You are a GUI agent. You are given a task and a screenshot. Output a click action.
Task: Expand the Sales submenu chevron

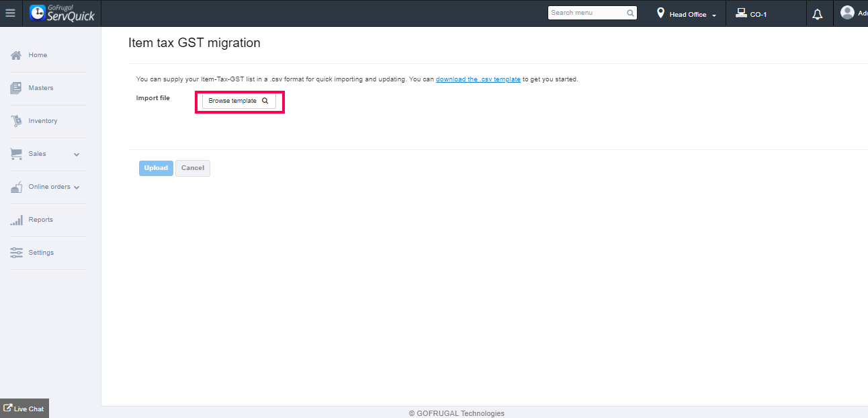point(77,155)
